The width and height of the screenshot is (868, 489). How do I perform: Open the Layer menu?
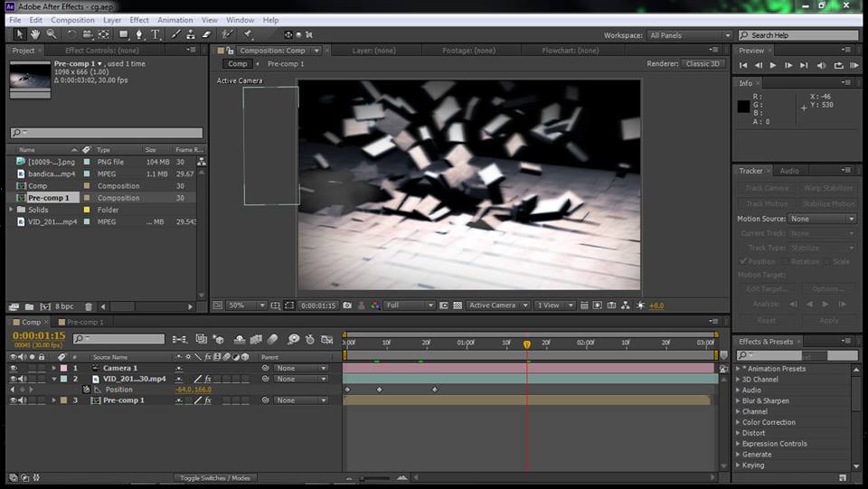pos(112,20)
